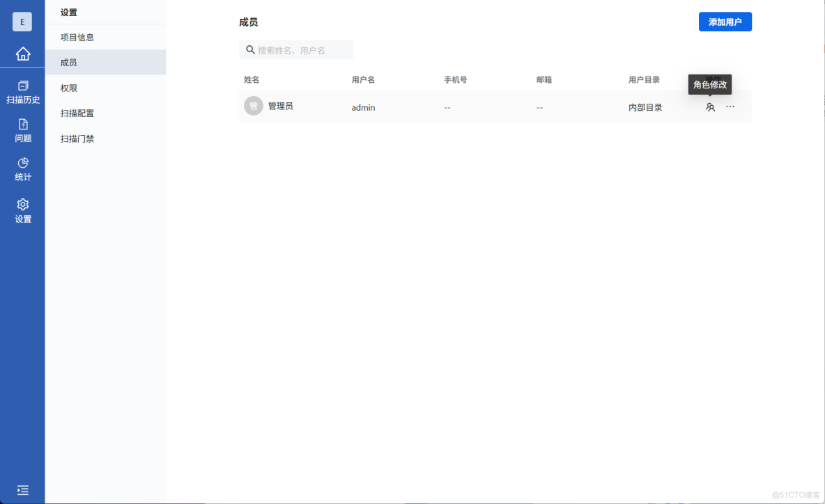Click the 管理员 avatar thumbnail in the member list
The width and height of the screenshot is (825, 504).
coord(254,107)
